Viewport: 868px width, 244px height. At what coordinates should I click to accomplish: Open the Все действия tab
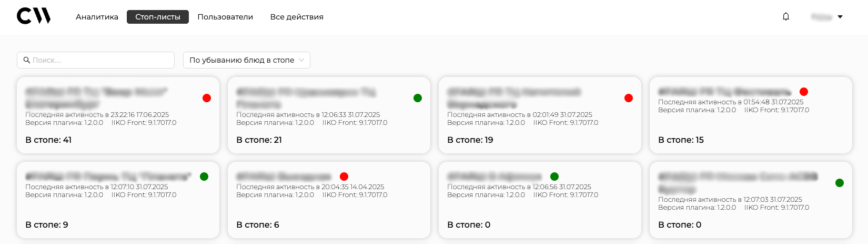click(297, 17)
